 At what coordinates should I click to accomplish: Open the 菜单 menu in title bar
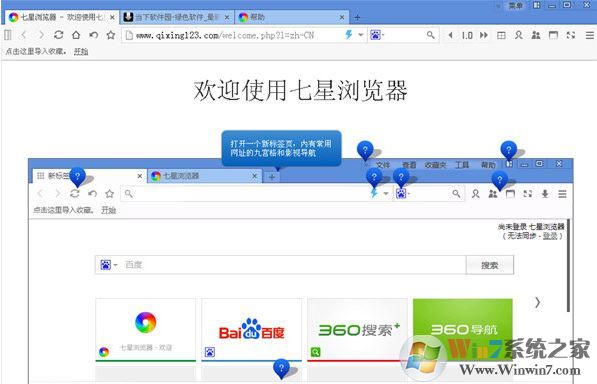[x=516, y=6]
